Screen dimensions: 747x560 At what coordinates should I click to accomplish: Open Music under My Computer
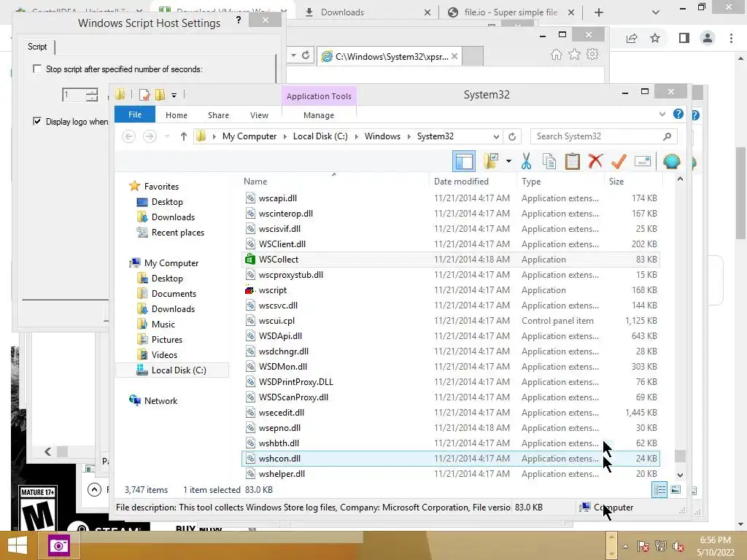coord(163,324)
